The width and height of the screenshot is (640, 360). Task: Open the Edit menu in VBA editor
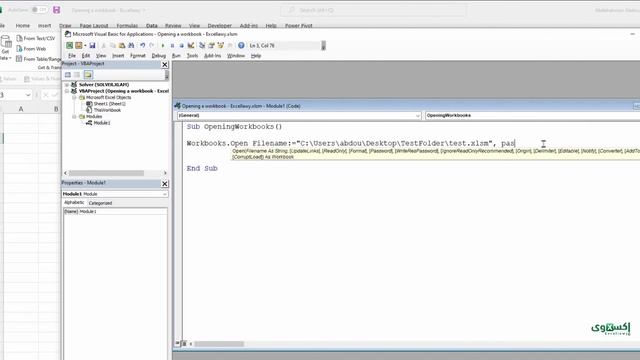(86, 56)
